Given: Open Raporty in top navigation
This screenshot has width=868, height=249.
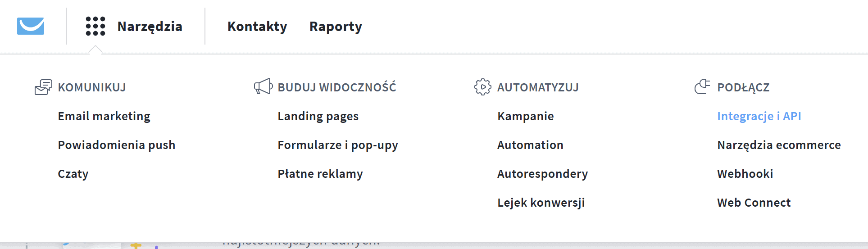Looking at the screenshot, I should (336, 27).
